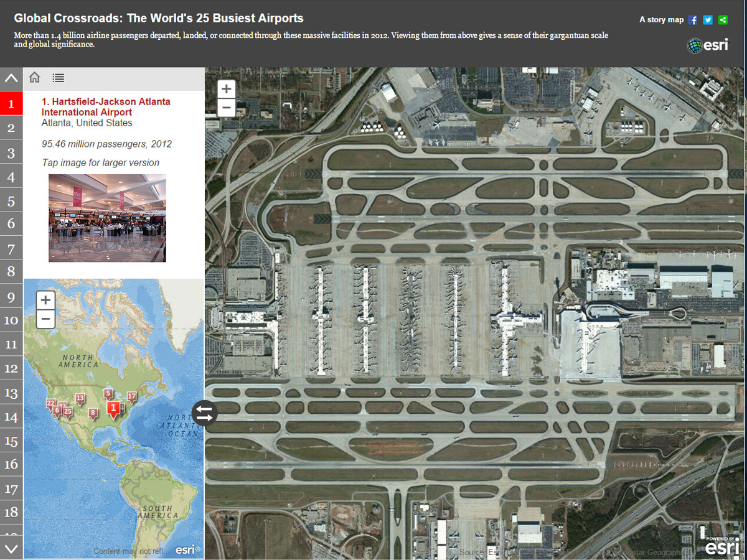Screen dimensions: 747x560
Task: Zoom out on the overview world map
Action: [45, 320]
